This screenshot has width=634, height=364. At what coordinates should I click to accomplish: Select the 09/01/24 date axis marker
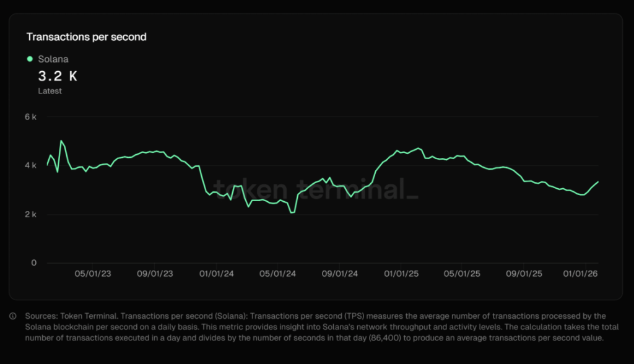tap(340, 274)
